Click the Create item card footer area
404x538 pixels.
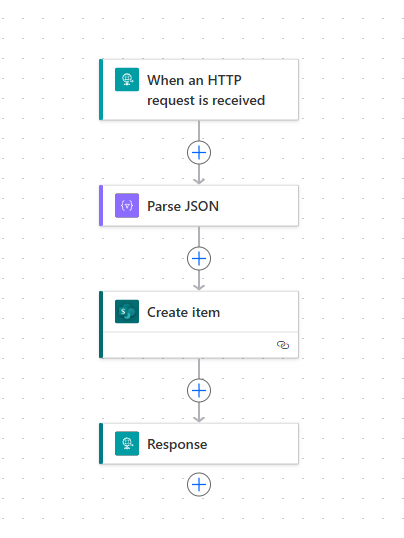201,345
